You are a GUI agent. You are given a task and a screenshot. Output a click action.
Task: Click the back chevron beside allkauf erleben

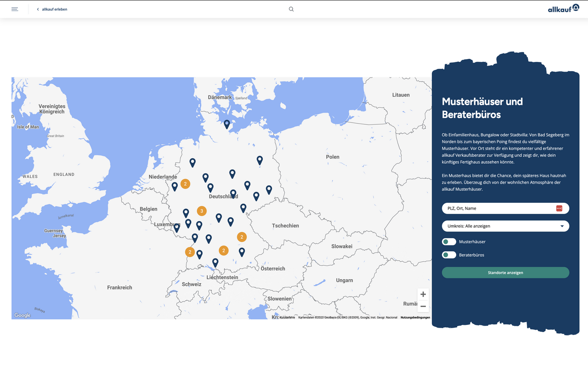tap(38, 9)
